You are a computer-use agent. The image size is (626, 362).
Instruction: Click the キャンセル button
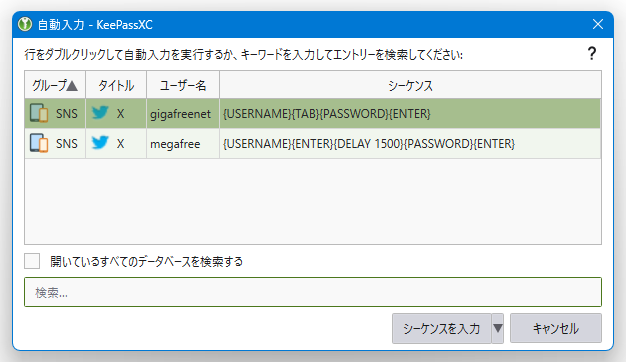(x=556, y=328)
